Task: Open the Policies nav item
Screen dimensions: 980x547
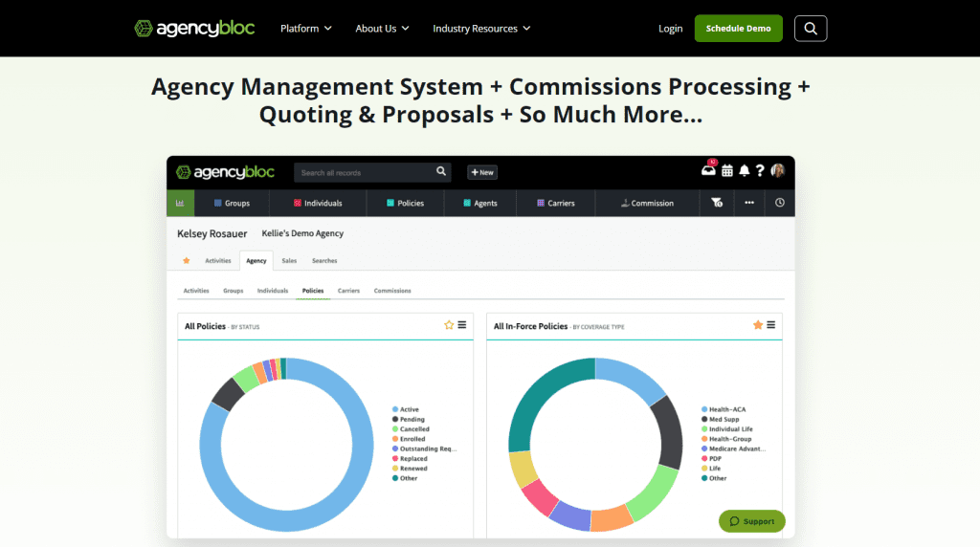Action: (405, 203)
